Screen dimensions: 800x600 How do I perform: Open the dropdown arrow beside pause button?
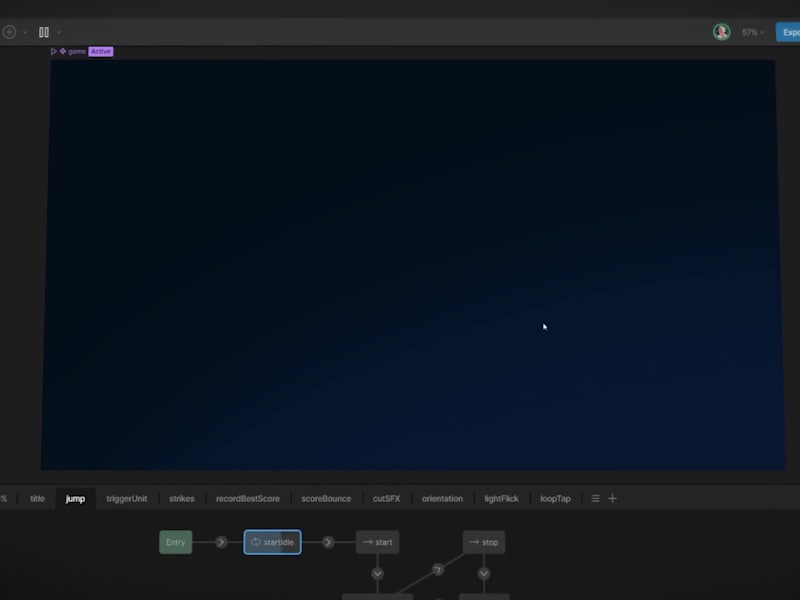point(59,32)
